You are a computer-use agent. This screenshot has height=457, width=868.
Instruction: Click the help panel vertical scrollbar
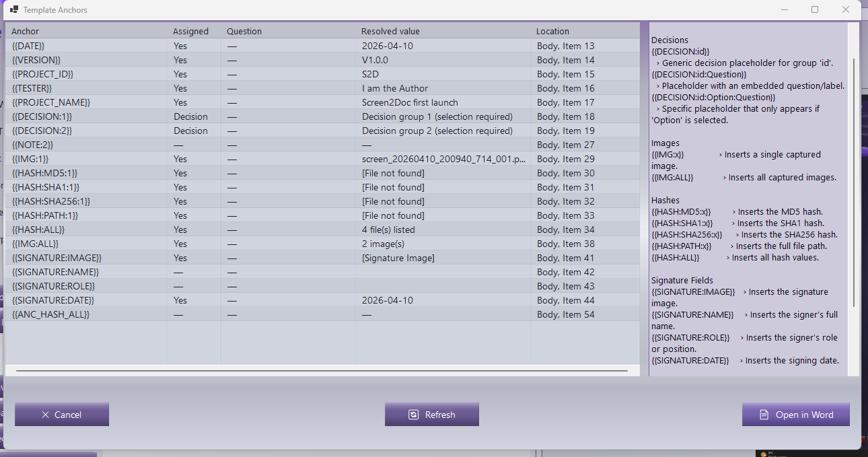coord(854,182)
